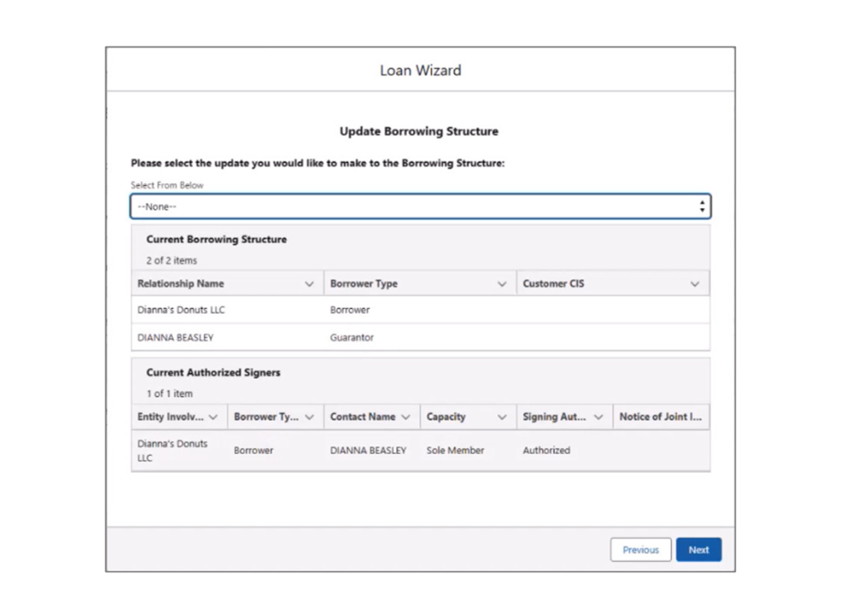Open the Contact Name column chevron menu
This screenshot has width=843, height=616.
click(x=406, y=417)
